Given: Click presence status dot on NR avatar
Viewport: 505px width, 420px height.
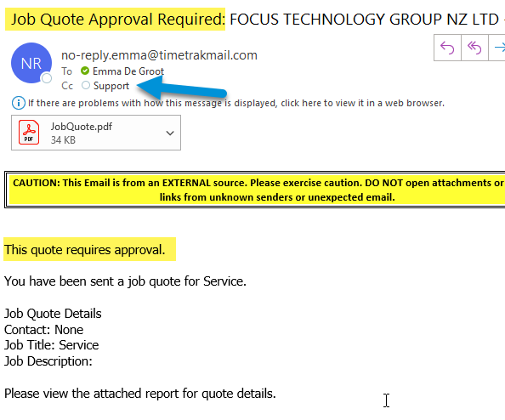Looking at the screenshot, I should pyautogui.click(x=47, y=78).
